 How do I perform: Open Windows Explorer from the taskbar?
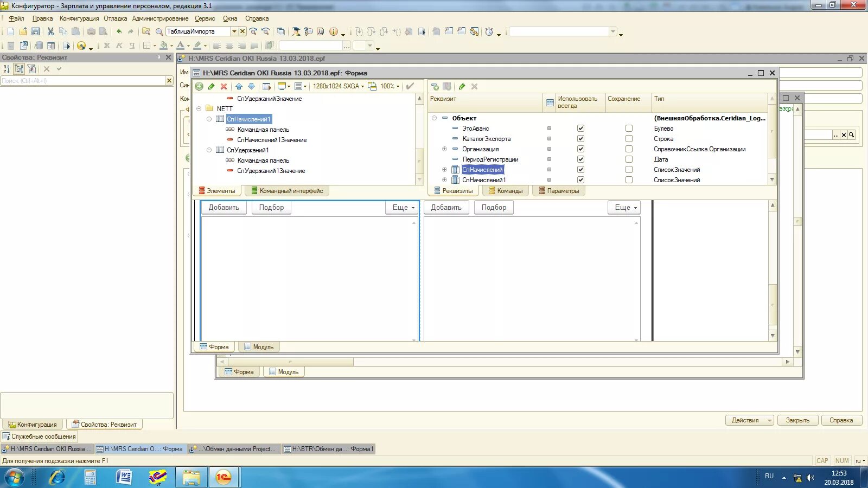pyautogui.click(x=191, y=477)
